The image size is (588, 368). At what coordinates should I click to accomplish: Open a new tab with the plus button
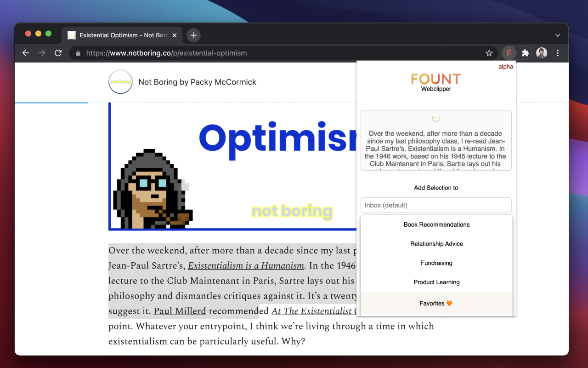click(193, 35)
